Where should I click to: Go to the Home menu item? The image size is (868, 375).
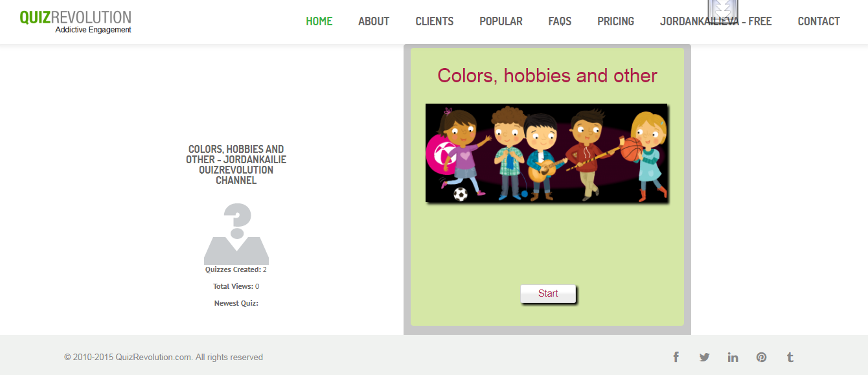pos(319,21)
